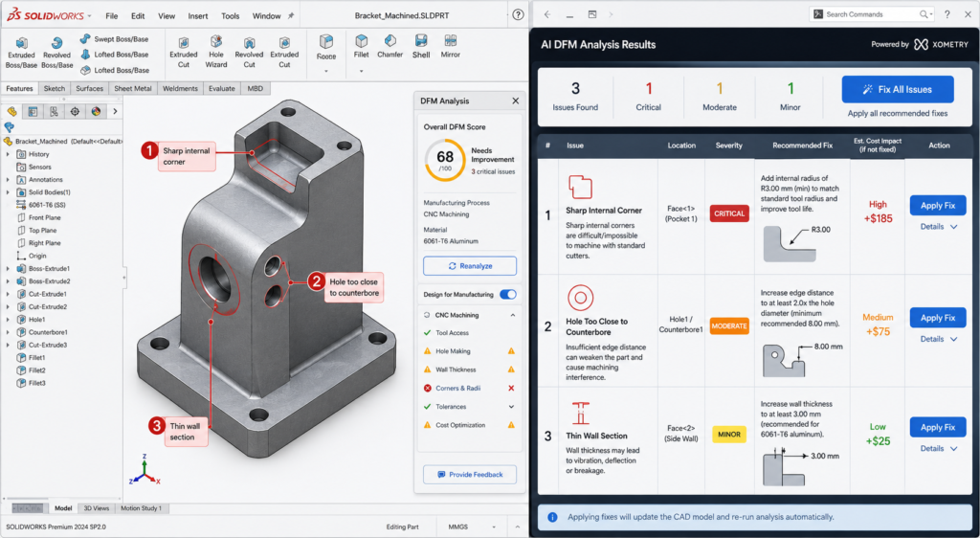Apply Fix for Thin Wall Section

[x=938, y=427]
